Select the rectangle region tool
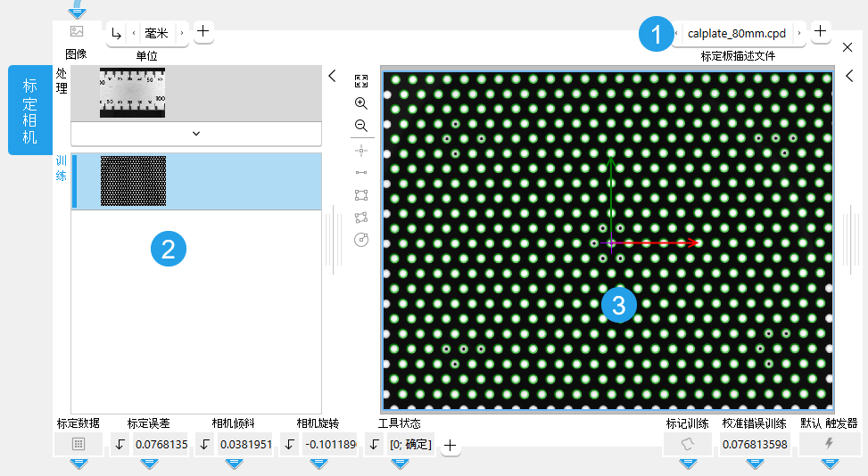868x476 pixels. coord(361,194)
